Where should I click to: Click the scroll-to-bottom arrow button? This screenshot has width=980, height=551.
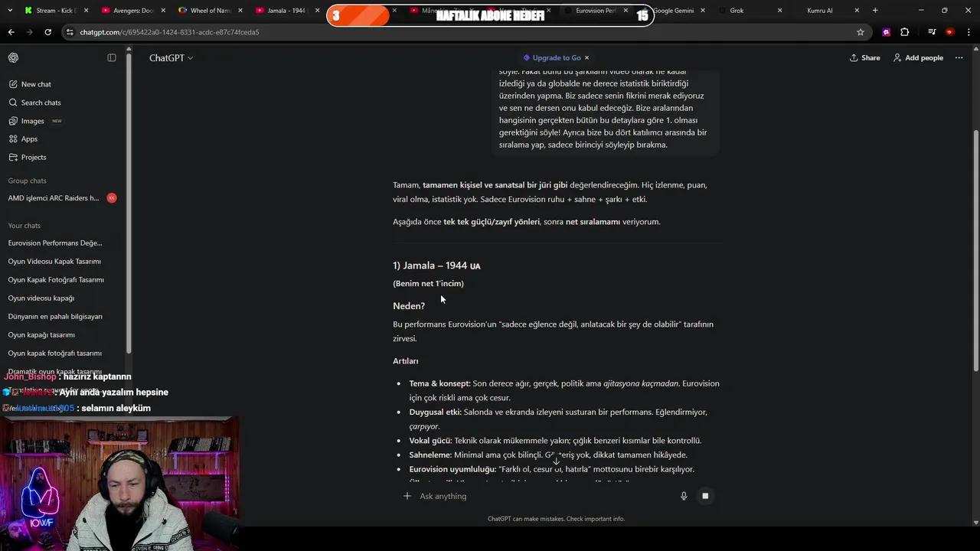click(557, 461)
